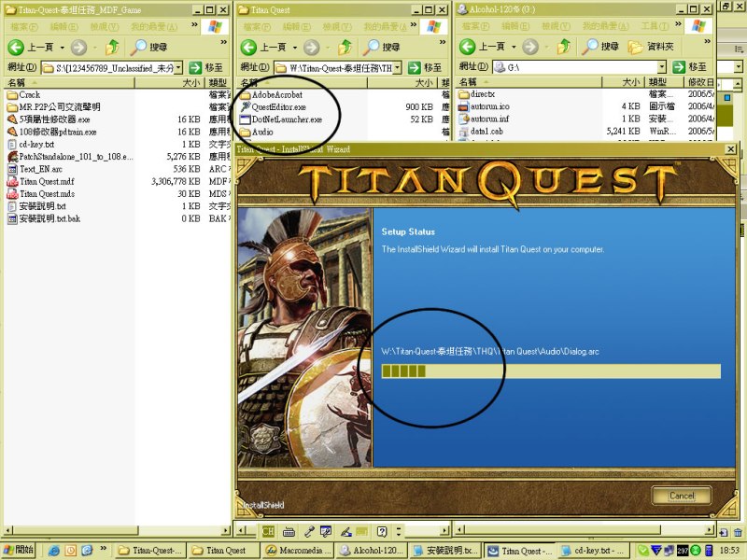Open the 開始 Start menu
Screen dimensions: 747x560
[18, 550]
